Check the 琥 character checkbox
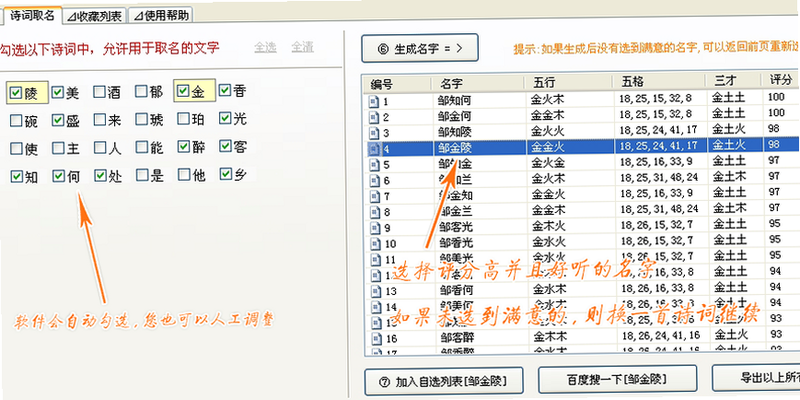This screenshot has width=800, height=400. [x=141, y=119]
